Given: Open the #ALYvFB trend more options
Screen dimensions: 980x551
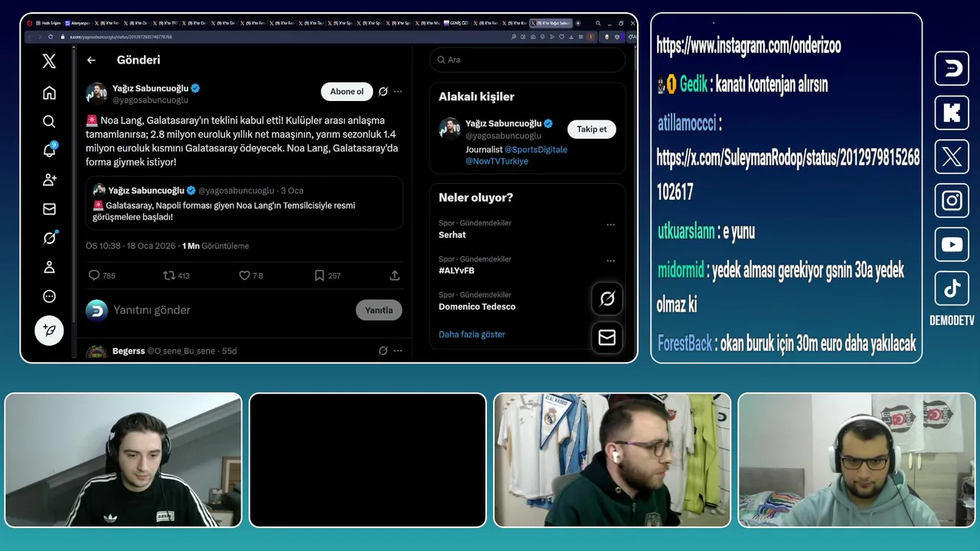Looking at the screenshot, I should [611, 261].
